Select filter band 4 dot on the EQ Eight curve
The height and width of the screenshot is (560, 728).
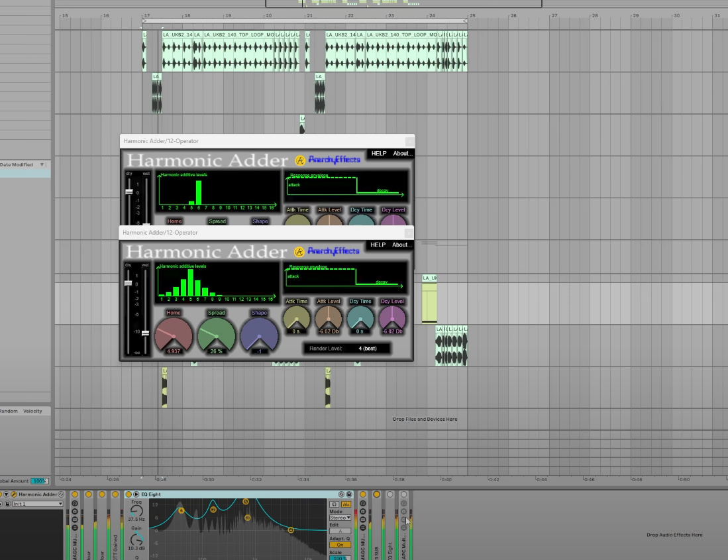290,530
